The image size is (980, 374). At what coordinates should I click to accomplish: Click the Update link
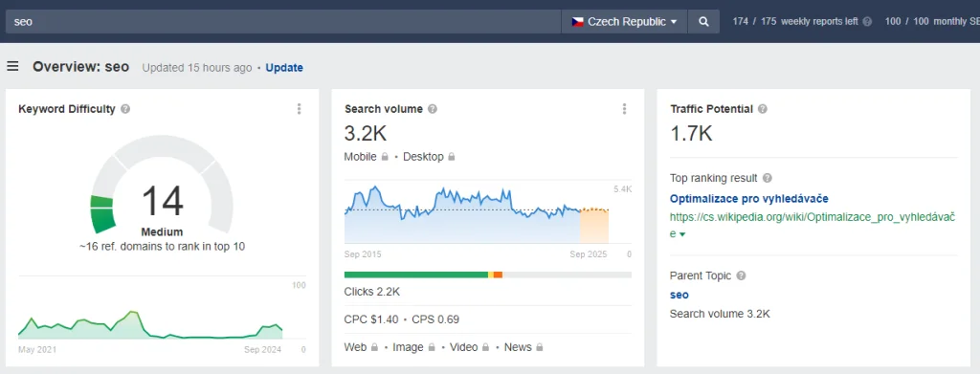[x=284, y=67]
